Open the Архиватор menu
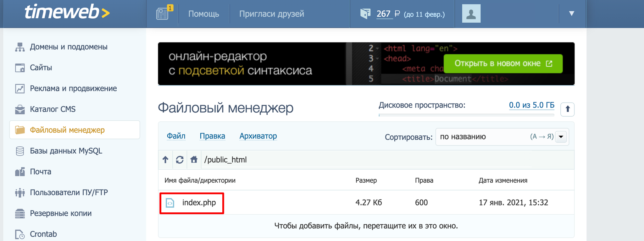The image size is (644, 241). pyautogui.click(x=258, y=136)
